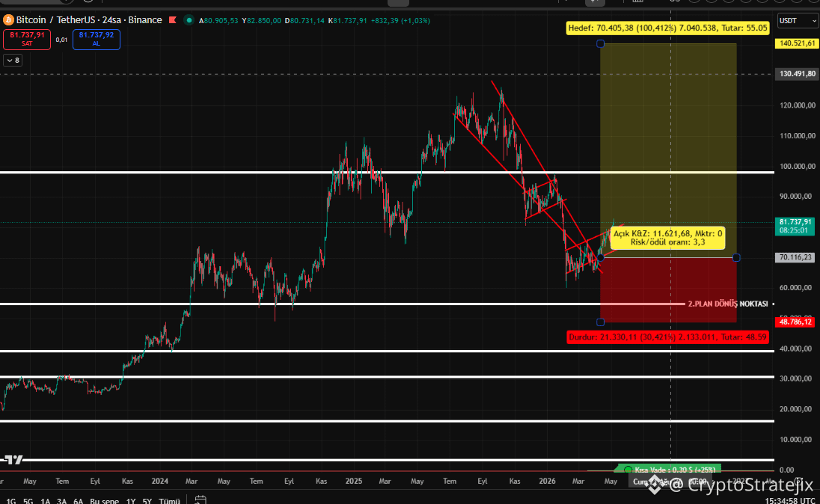
Task: Click the green market status dot
Action: click(189, 20)
